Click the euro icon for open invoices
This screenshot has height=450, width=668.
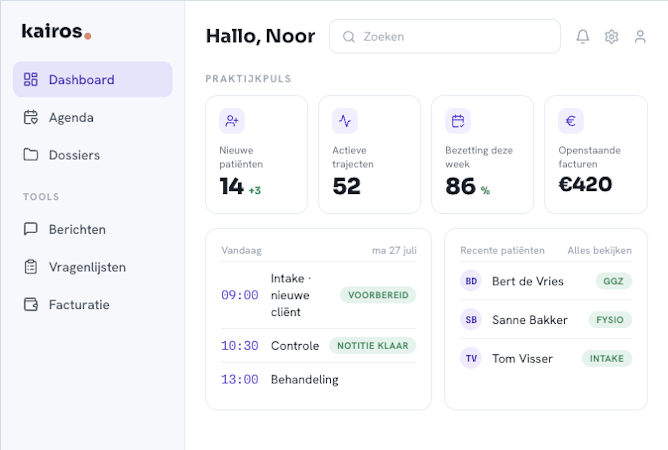tap(571, 121)
